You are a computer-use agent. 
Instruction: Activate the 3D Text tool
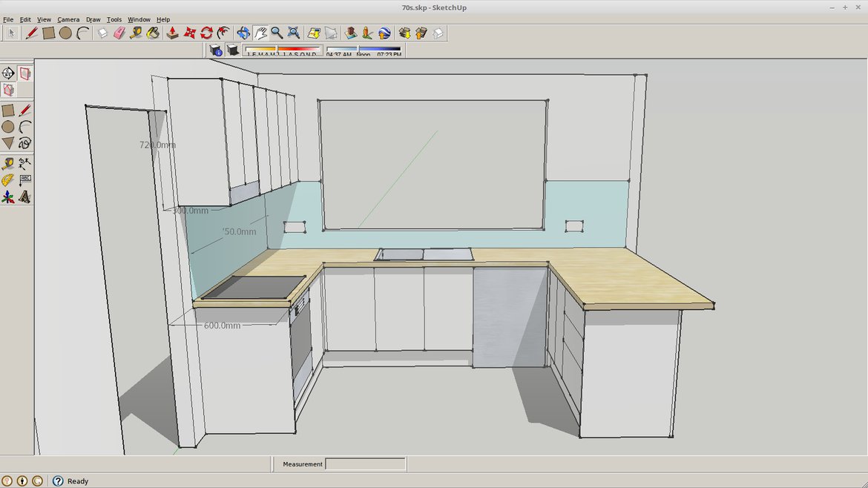[25, 197]
